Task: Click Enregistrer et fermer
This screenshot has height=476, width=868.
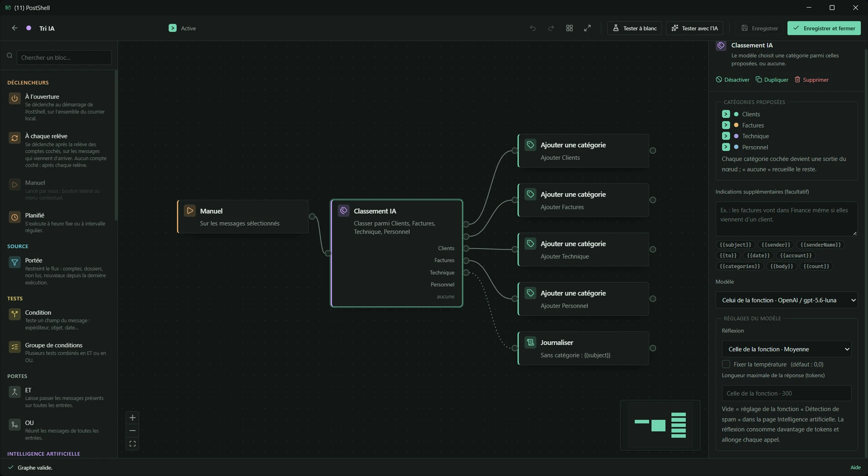Action: click(x=824, y=28)
